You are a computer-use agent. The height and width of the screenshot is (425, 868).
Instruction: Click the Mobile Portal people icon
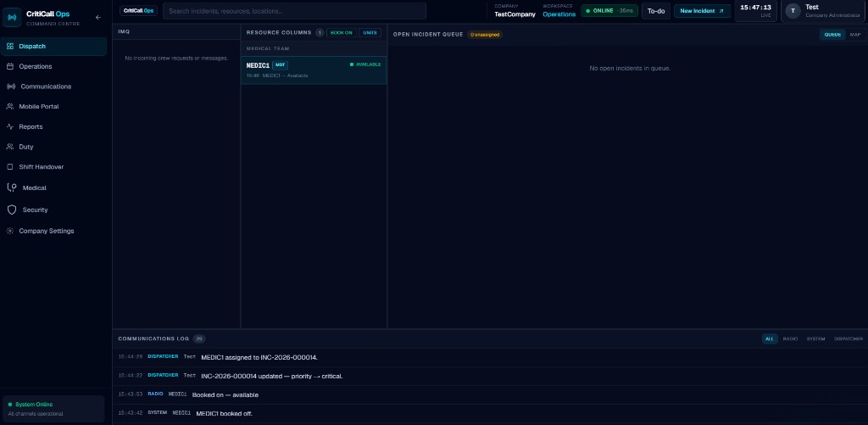click(10, 106)
